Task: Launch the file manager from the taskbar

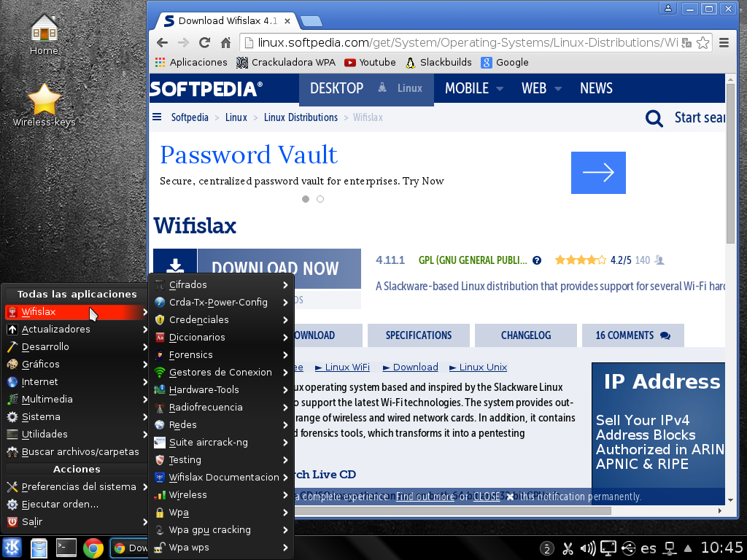Action: (39, 548)
